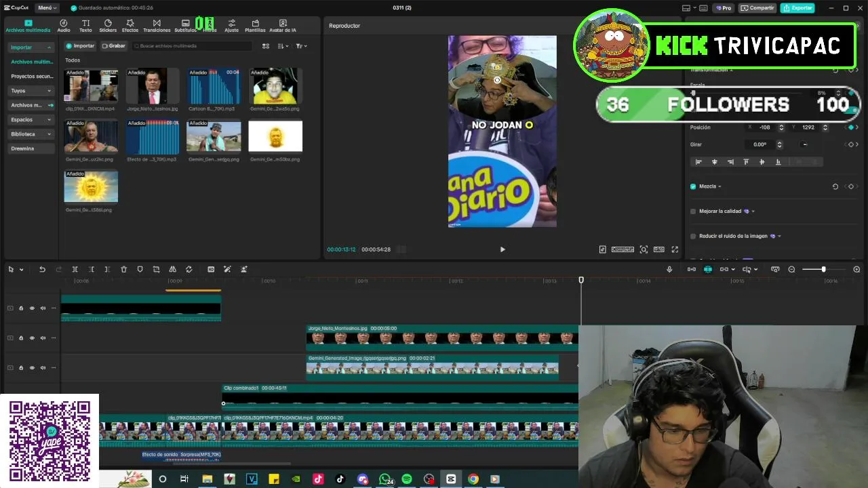
Task: Click the Exportar button
Action: tap(797, 8)
